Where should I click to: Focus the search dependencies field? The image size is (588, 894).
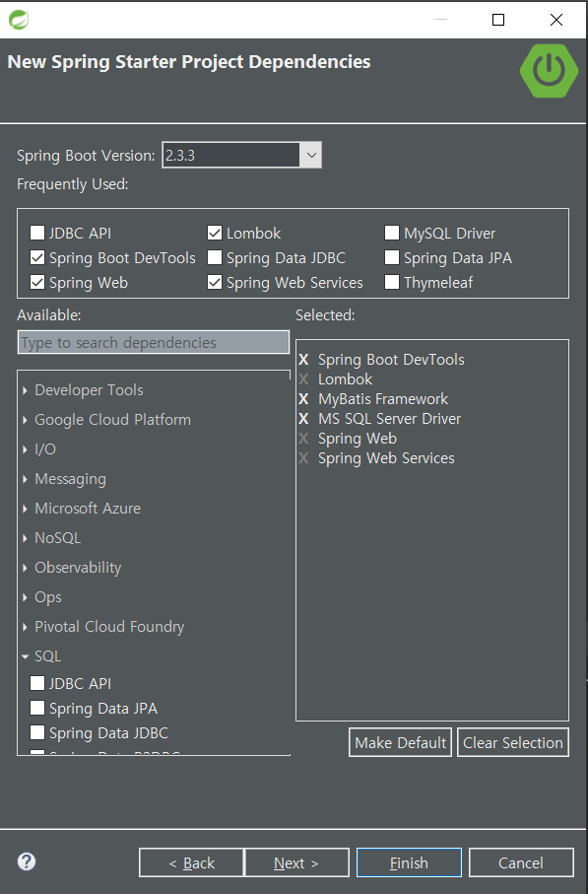coord(154,342)
